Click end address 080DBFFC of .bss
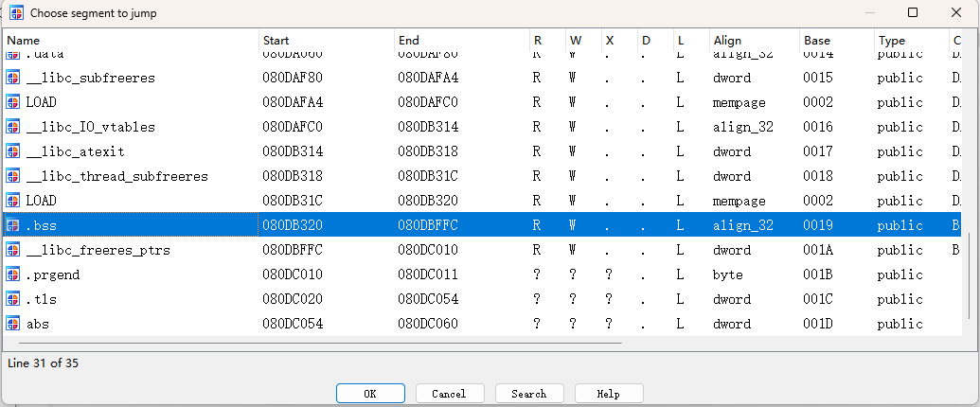Viewport: 980px width, 407px height. coord(428,225)
